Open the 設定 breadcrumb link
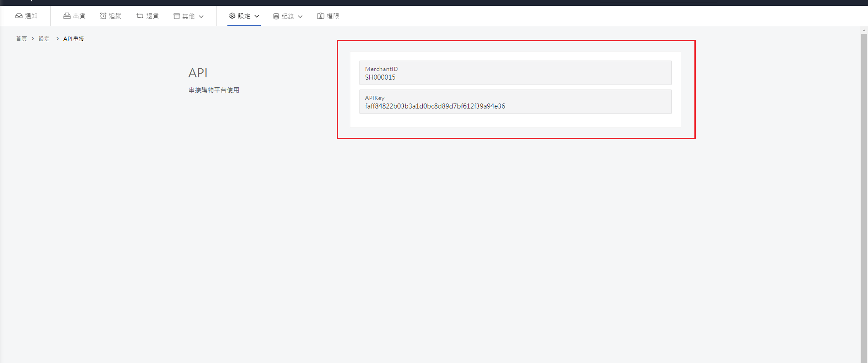Image resolution: width=868 pixels, height=363 pixels. point(44,39)
